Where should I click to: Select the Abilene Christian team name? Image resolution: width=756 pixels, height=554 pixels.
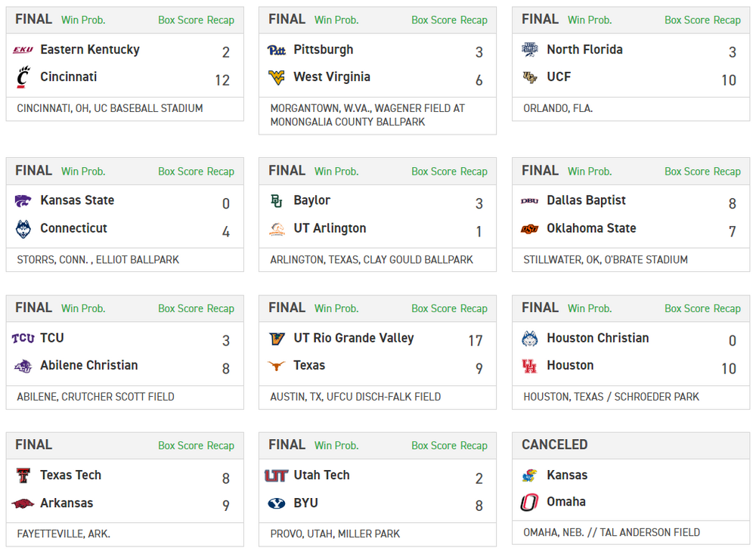tap(89, 365)
